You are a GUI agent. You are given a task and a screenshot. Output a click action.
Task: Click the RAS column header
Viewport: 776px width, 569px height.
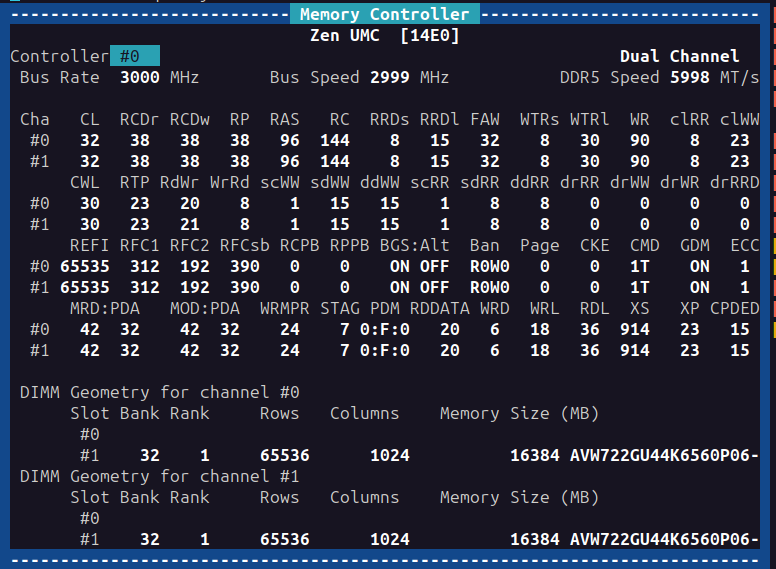coord(285,119)
